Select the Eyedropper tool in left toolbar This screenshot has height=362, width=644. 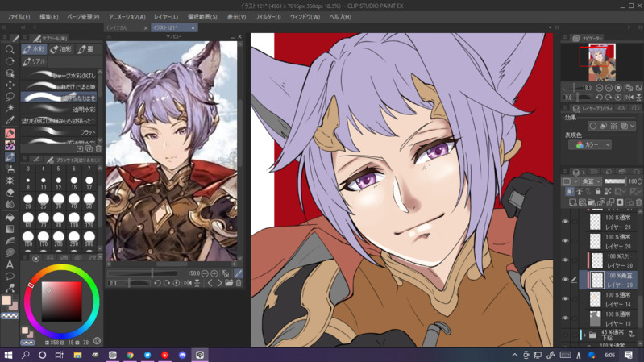point(10,120)
